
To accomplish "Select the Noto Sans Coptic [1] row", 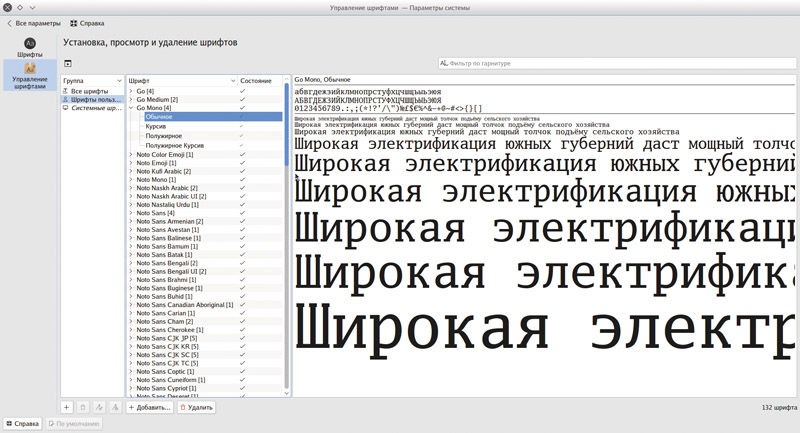I will point(205,371).
